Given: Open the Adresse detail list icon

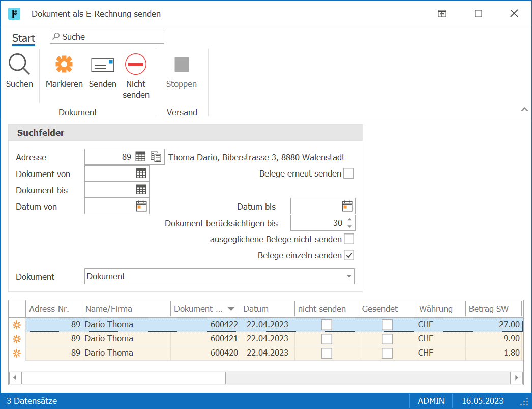Looking at the screenshot, I should (156, 157).
